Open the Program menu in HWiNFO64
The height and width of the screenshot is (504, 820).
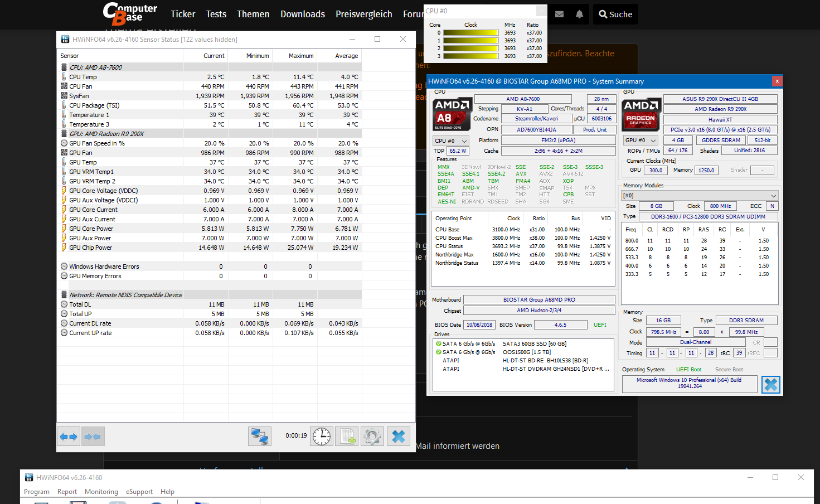click(x=37, y=492)
